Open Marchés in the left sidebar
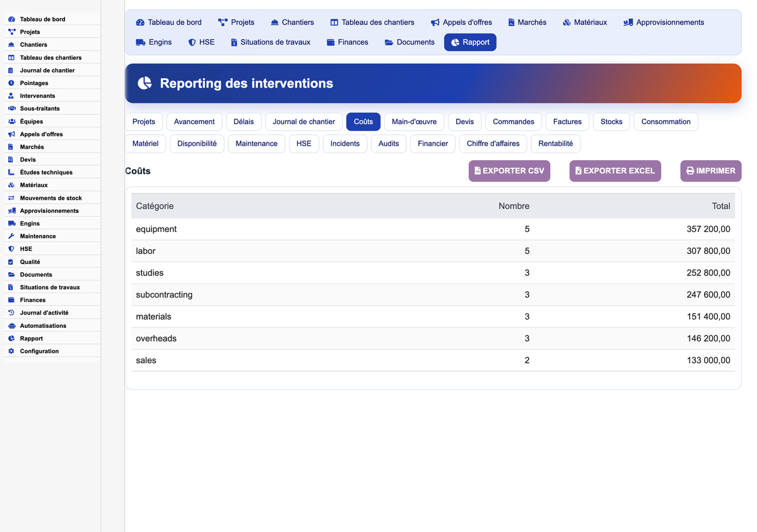This screenshot has width=757, height=532. [x=53, y=147]
